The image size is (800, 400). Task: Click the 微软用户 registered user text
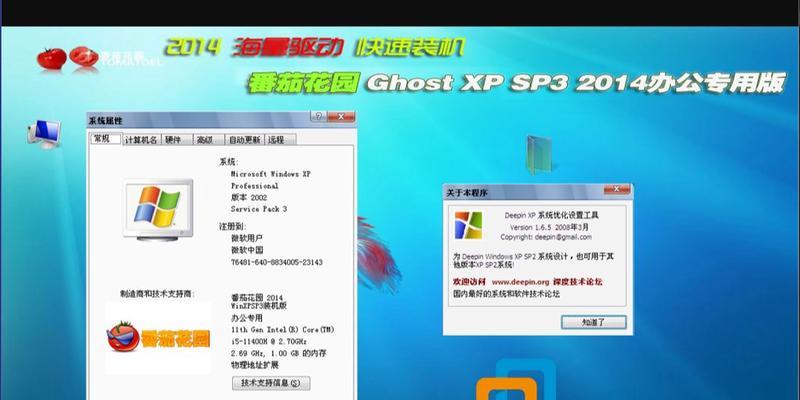pos(247,238)
